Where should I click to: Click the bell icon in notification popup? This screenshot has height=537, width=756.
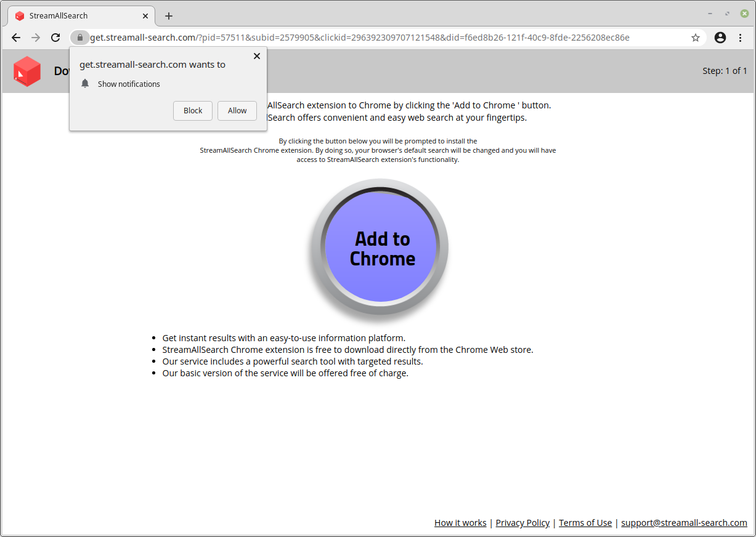coord(85,84)
